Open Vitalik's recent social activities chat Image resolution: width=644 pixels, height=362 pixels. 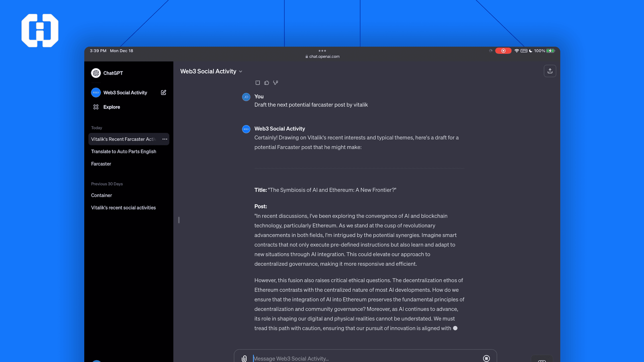coord(123,208)
